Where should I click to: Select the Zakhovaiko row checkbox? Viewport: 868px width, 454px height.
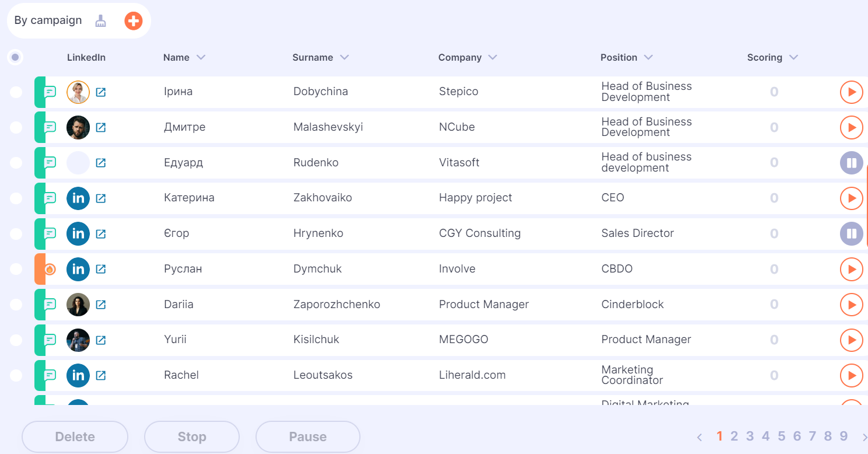16,198
